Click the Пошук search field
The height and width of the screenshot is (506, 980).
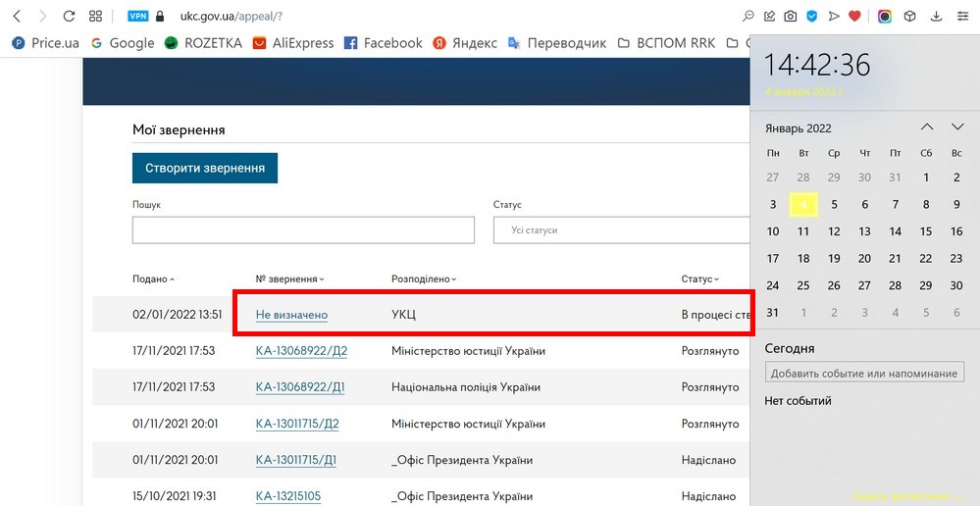tap(303, 229)
